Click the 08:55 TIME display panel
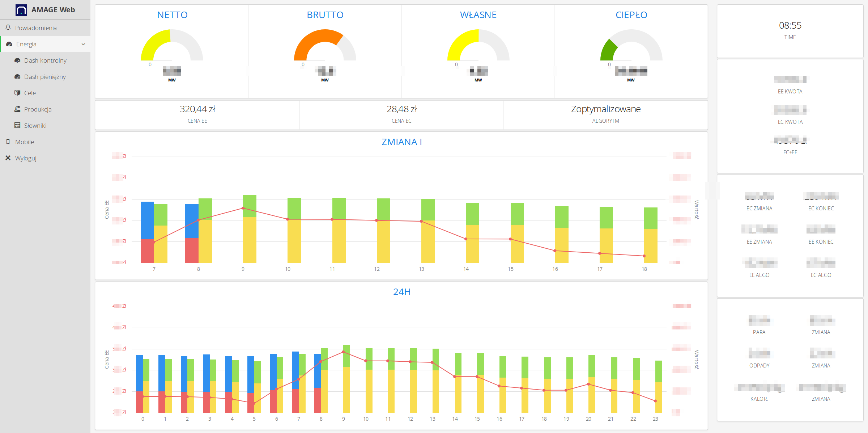 click(x=790, y=26)
